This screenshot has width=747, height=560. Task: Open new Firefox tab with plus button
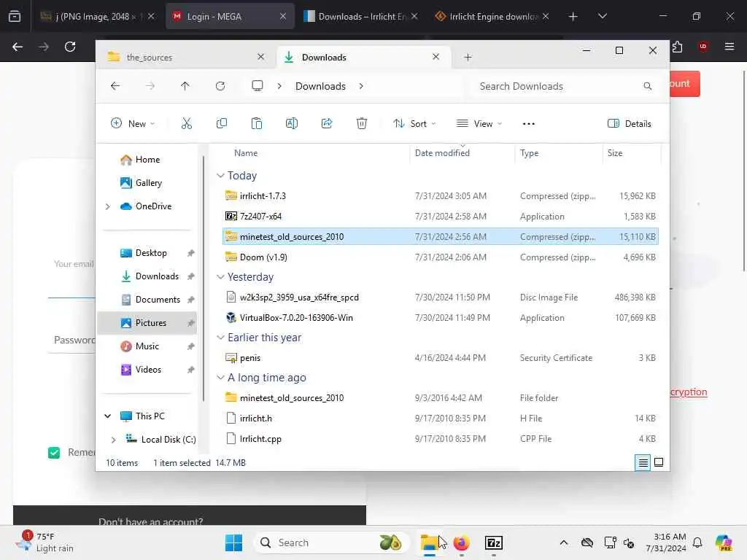pos(573,17)
